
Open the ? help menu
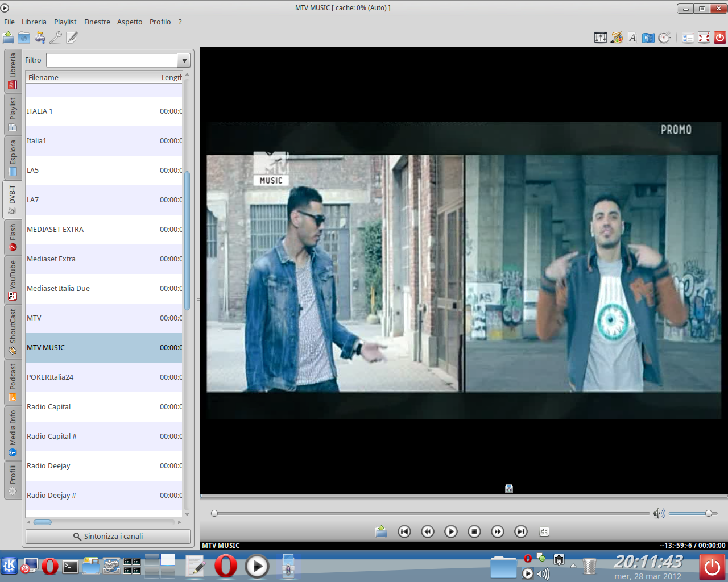180,22
